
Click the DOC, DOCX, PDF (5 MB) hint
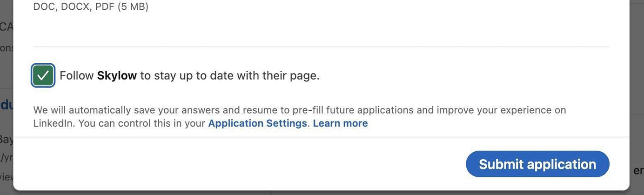(91, 7)
